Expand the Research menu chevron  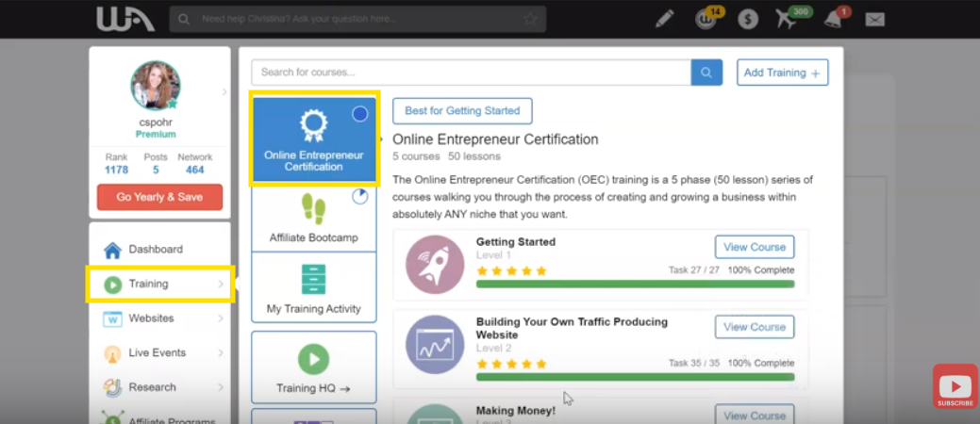pyautogui.click(x=221, y=387)
